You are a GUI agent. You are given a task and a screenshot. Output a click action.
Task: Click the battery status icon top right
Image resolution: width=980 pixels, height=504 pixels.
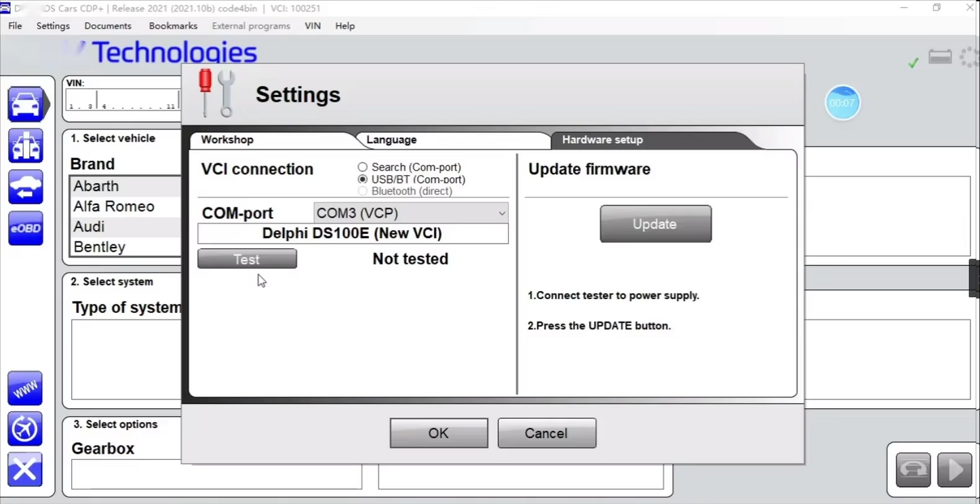(x=940, y=57)
